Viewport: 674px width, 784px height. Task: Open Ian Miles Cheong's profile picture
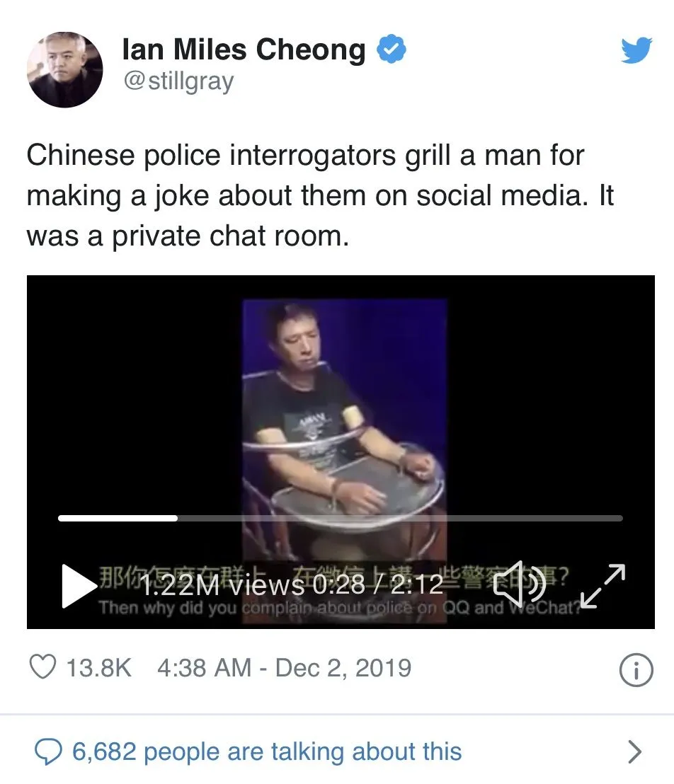[x=65, y=70]
